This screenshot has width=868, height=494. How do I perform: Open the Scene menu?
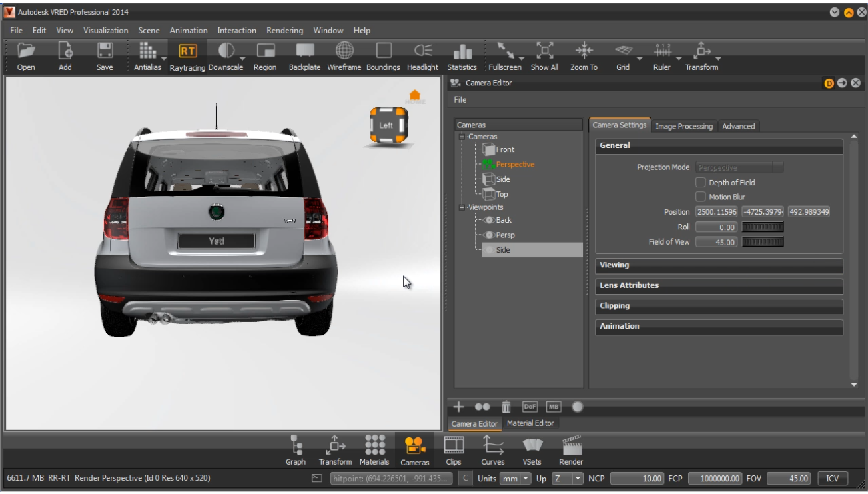point(149,31)
